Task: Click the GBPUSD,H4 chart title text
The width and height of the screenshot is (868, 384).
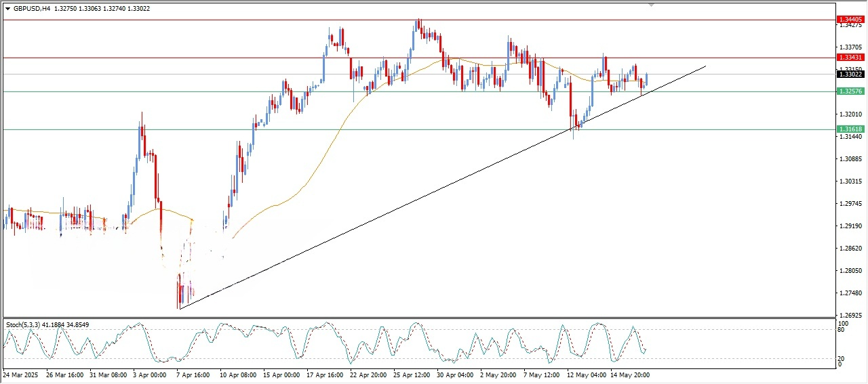Action: click(x=31, y=9)
